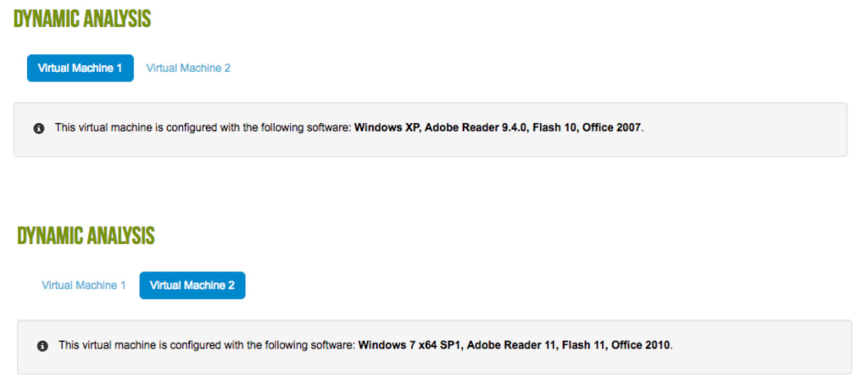Click the "Flash 11" software label

coord(579,345)
